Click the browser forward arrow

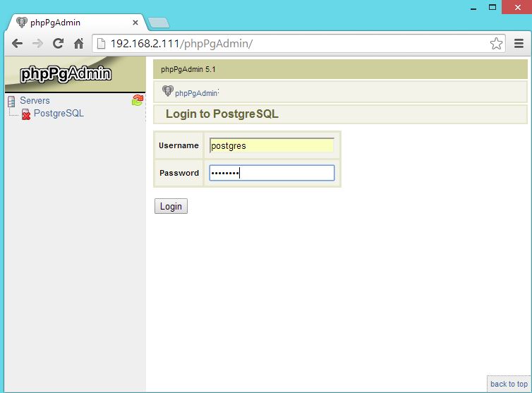37,44
